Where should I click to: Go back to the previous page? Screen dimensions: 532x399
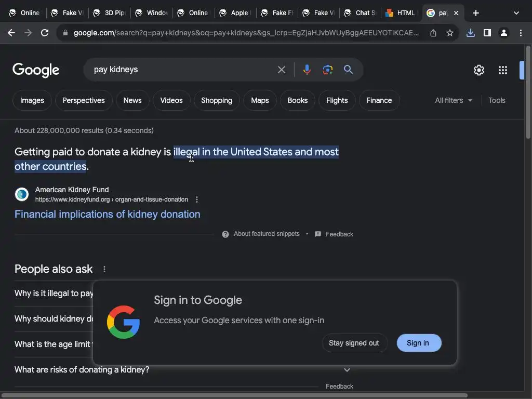click(x=11, y=33)
